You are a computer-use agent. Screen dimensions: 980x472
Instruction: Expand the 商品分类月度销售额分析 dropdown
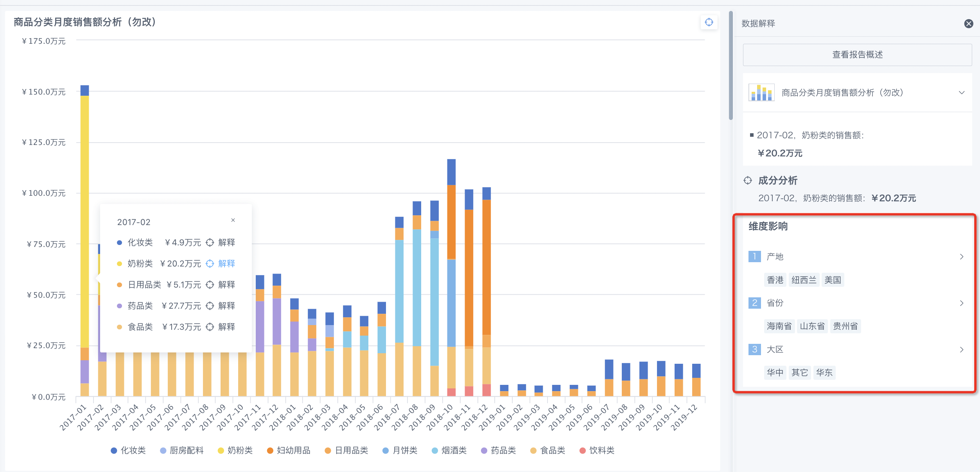[961, 93]
